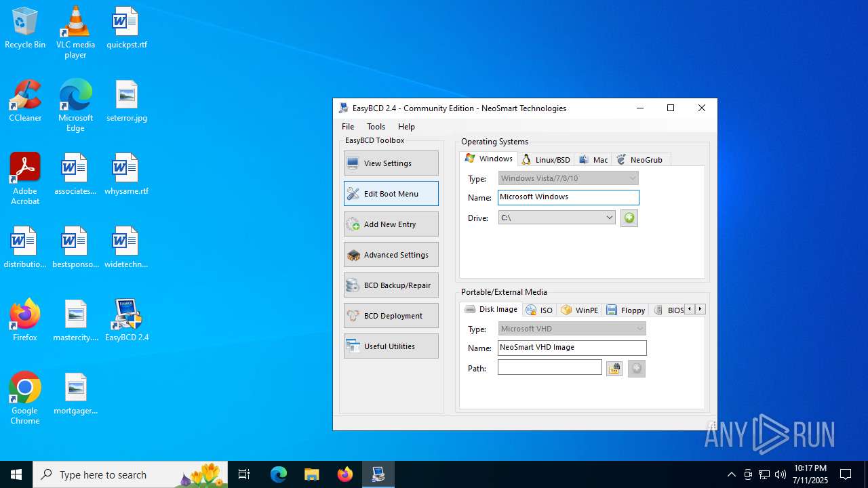
Task: Expand the Windows Type dropdown
Action: [x=568, y=178]
